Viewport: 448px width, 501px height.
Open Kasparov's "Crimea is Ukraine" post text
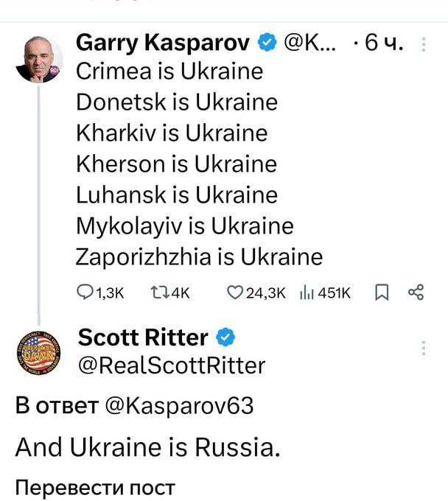[169, 72]
